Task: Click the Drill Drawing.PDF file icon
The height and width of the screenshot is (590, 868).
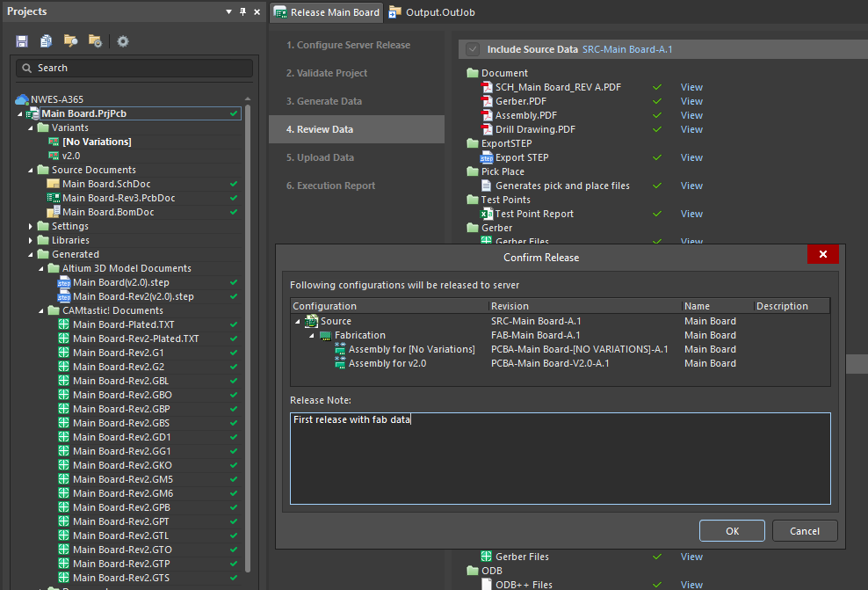Action: pos(487,129)
